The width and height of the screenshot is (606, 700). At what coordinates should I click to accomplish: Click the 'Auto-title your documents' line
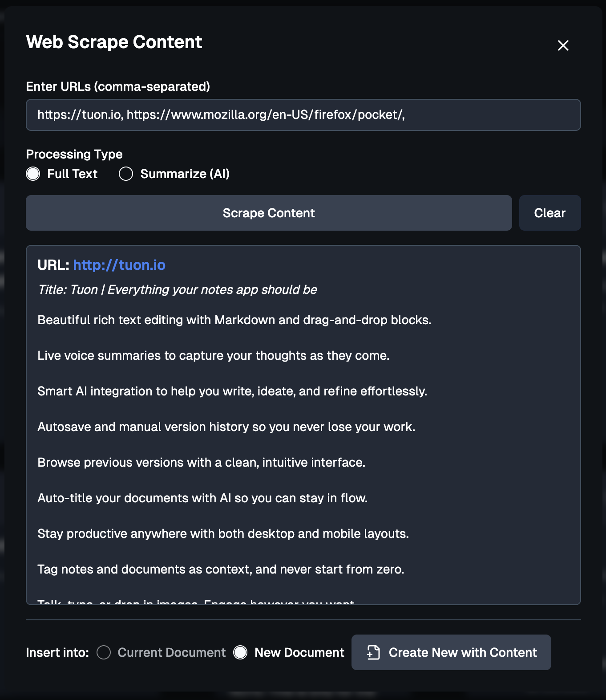click(x=202, y=498)
